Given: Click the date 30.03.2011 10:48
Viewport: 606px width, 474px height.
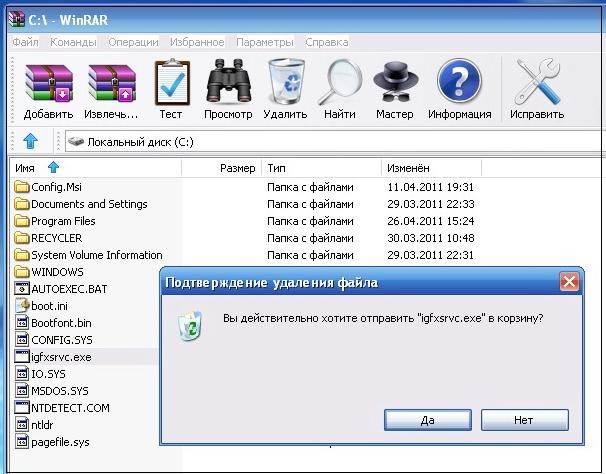Looking at the screenshot, I should pyautogui.click(x=431, y=238).
